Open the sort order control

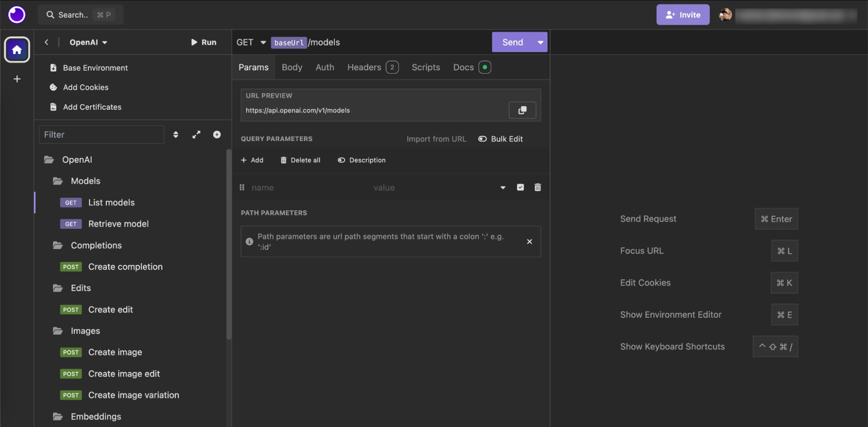click(175, 135)
